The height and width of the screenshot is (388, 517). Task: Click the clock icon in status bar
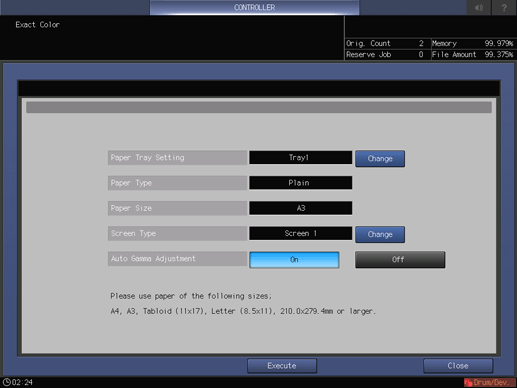[6, 382]
